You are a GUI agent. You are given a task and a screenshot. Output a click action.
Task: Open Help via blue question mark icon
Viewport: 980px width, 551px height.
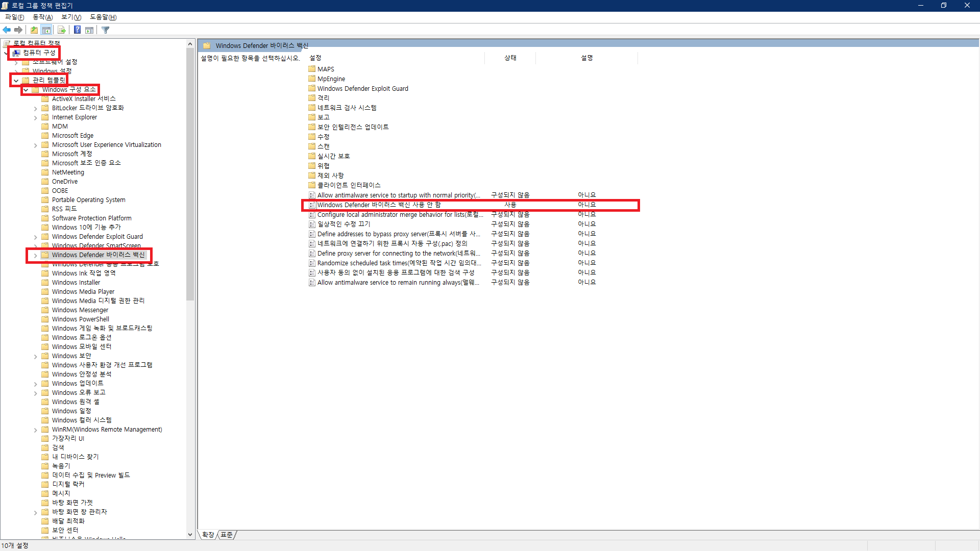[77, 30]
